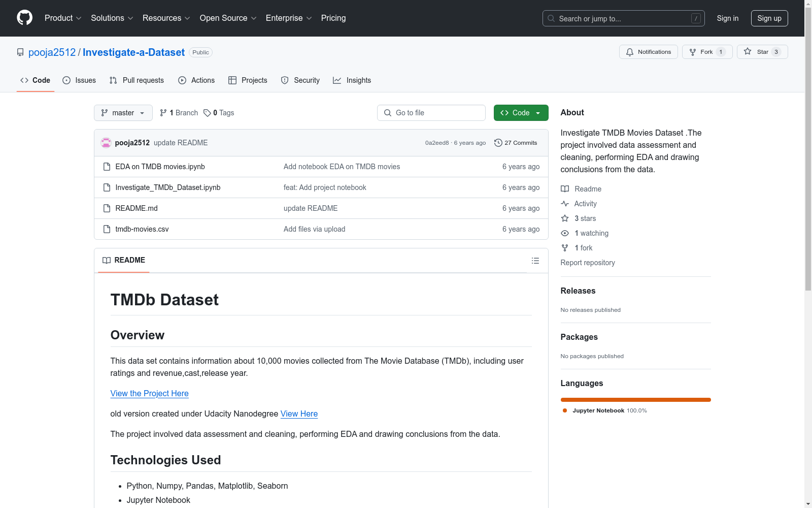Click the search magnifier icon in header
The image size is (812, 508).
551,18
